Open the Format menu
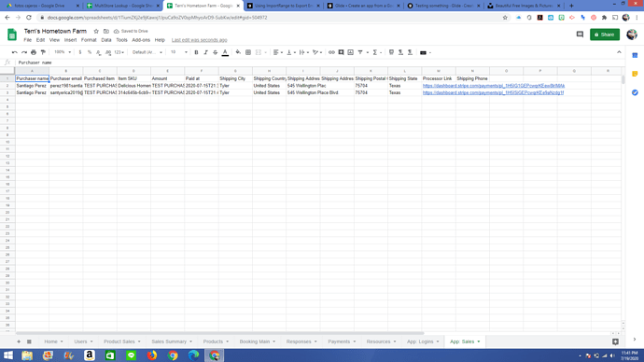 tap(89, 40)
